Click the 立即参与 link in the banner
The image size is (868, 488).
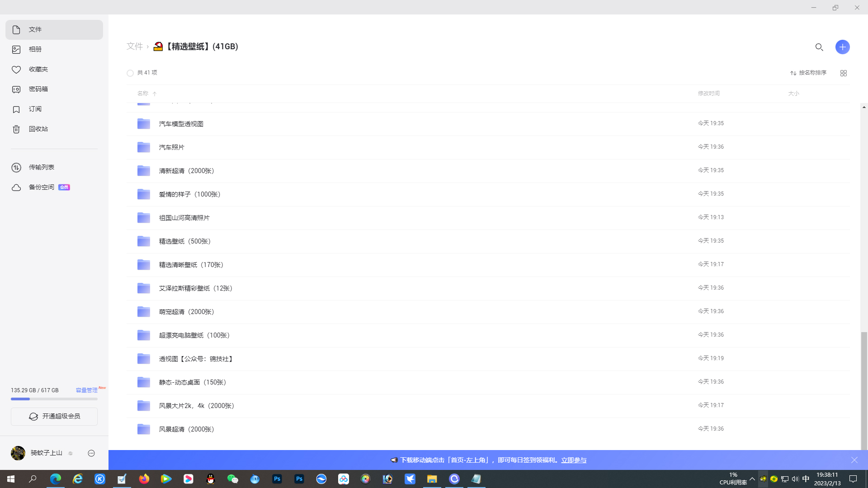click(574, 460)
